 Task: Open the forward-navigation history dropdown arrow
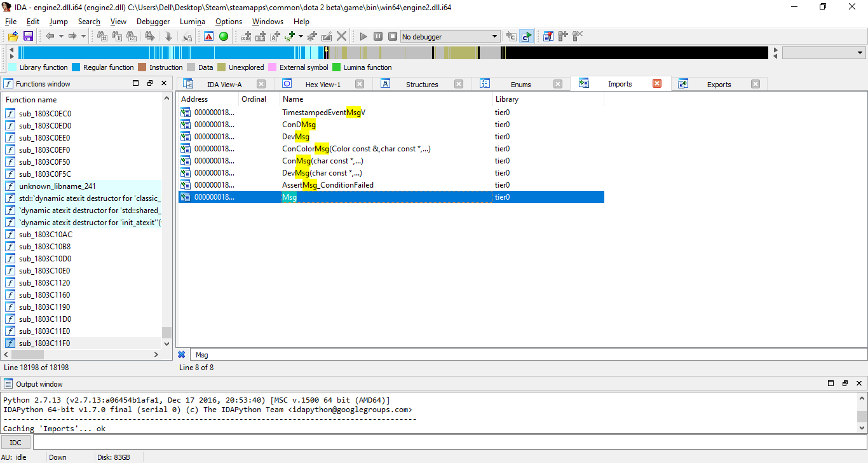coord(83,36)
